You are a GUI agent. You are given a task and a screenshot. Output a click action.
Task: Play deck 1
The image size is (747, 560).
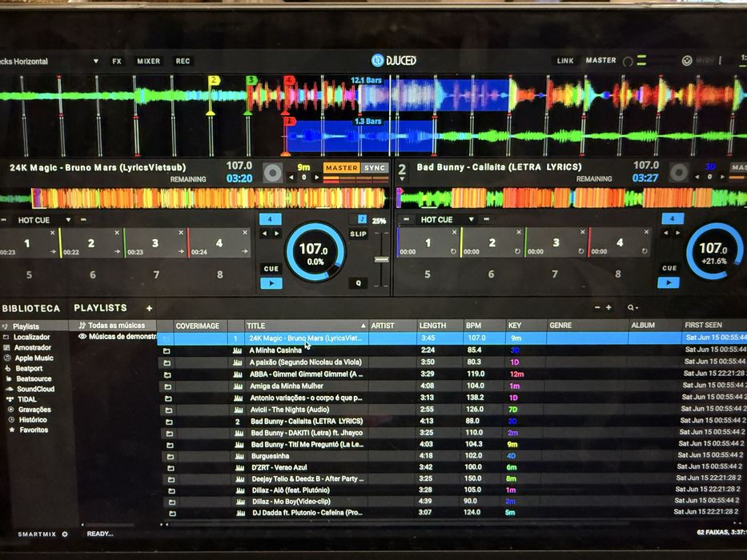[x=271, y=283]
